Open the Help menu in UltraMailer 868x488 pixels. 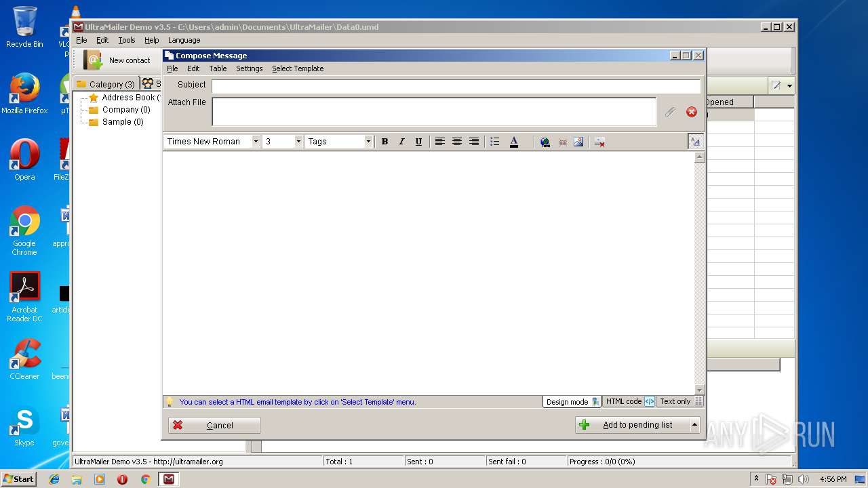[151, 40]
